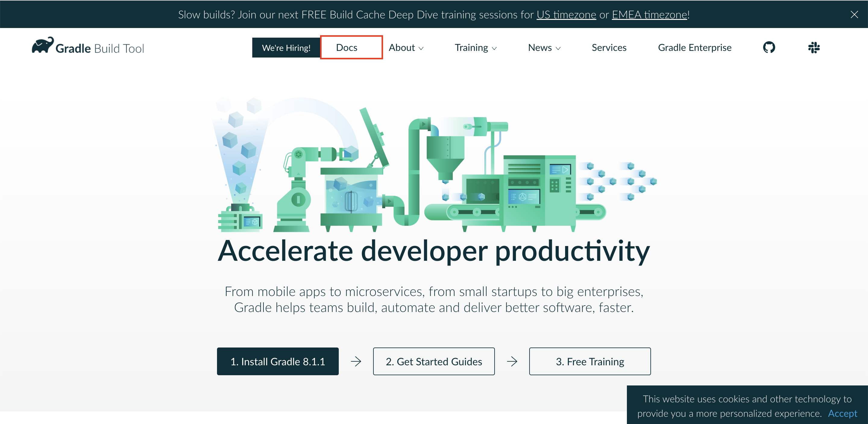The image size is (868, 424).
Task: Open the Free Training button
Action: tap(590, 361)
